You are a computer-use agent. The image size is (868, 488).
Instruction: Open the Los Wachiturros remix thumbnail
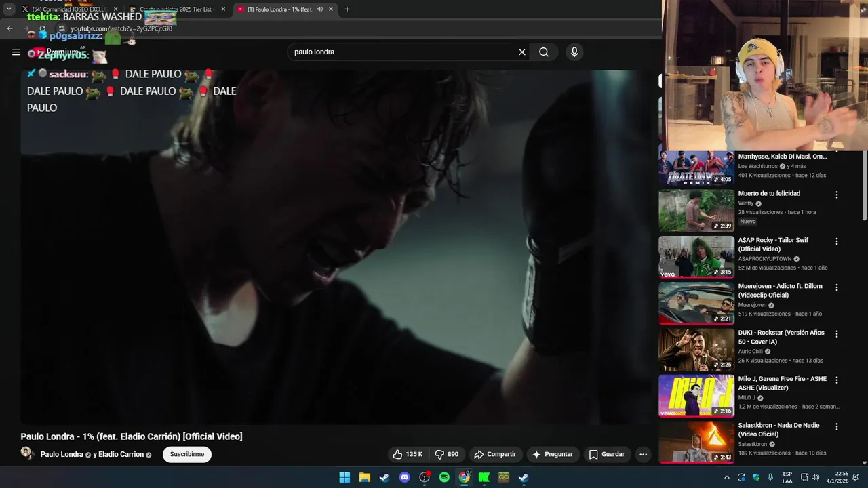(x=696, y=167)
